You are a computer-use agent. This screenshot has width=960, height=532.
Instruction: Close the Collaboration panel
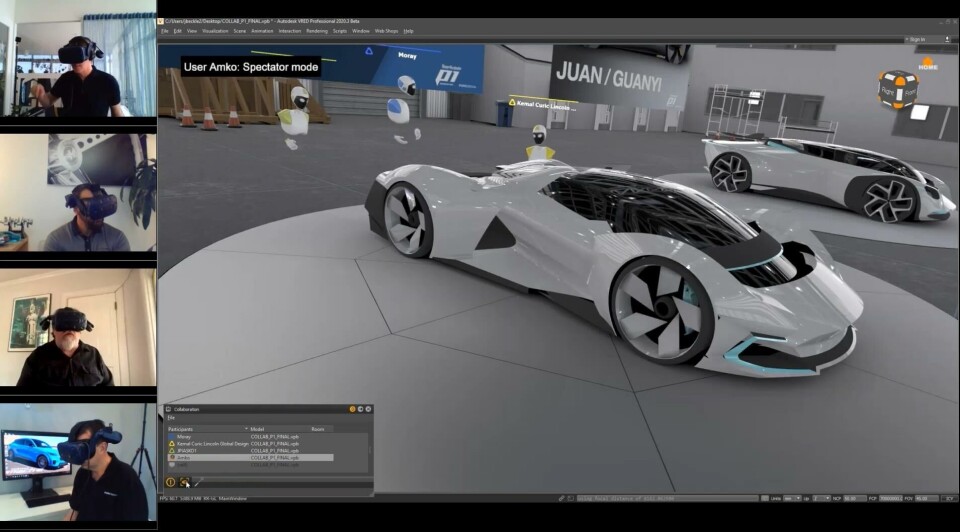coord(368,409)
